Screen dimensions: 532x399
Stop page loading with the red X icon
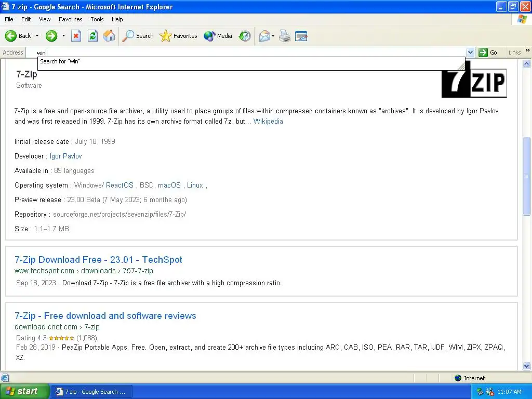(x=76, y=36)
